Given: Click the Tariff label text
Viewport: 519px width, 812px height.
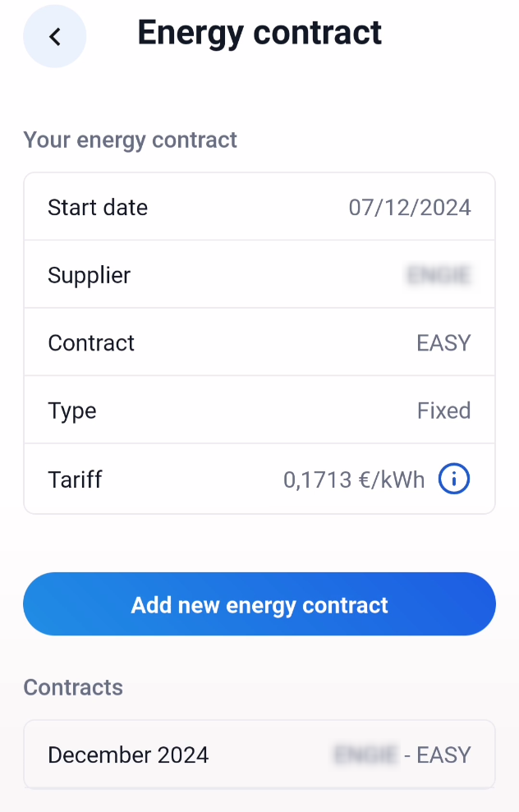Looking at the screenshot, I should point(75,479).
